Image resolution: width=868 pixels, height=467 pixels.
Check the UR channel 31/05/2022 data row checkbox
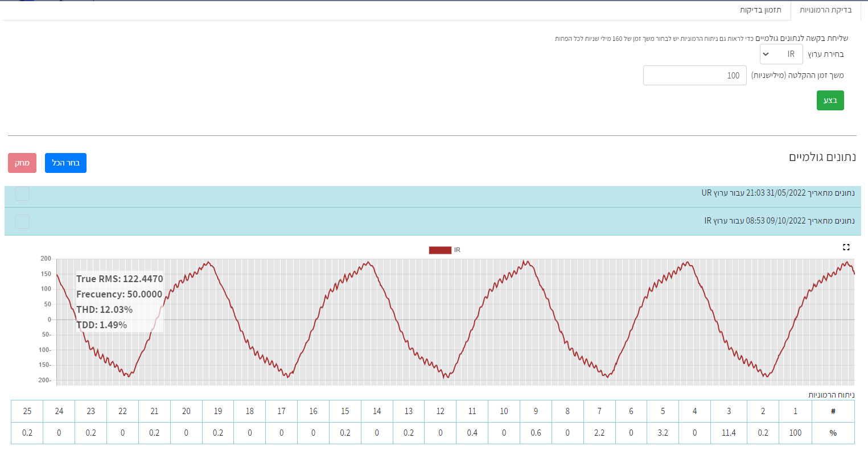click(22, 193)
